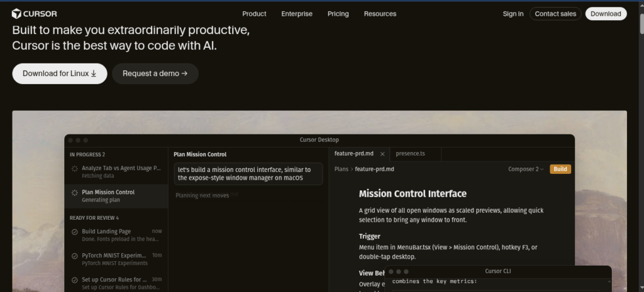Click checkmark icon next to PyTorch MNIST
Image resolution: width=644 pixels, height=292 pixels.
(x=75, y=256)
